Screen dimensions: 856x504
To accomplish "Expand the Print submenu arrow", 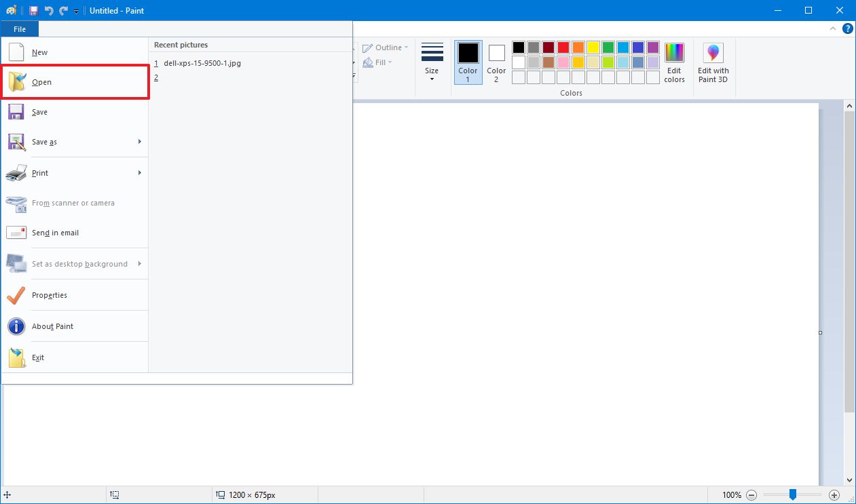I will click(x=140, y=173).
